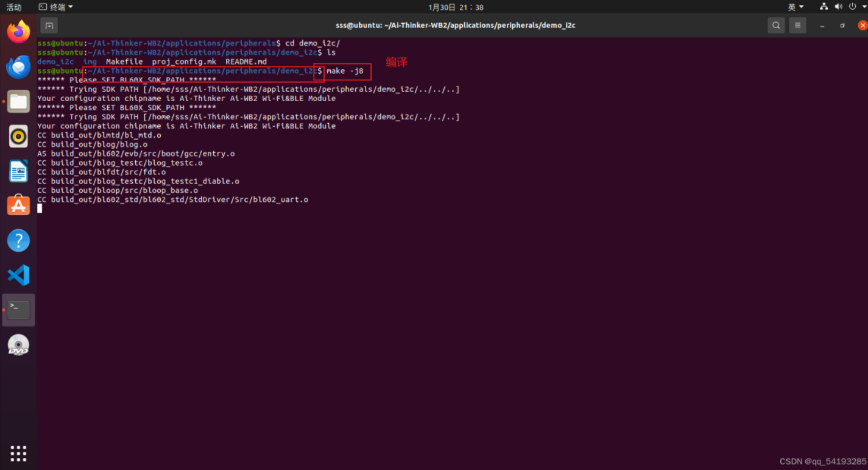
Task: Launch LibreOffice Writer from the dock
Action: [18, 171]
